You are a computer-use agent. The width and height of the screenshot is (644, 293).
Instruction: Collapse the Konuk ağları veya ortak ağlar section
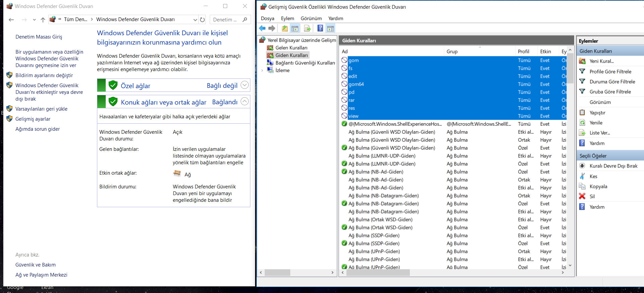click(x=245, y=102)
